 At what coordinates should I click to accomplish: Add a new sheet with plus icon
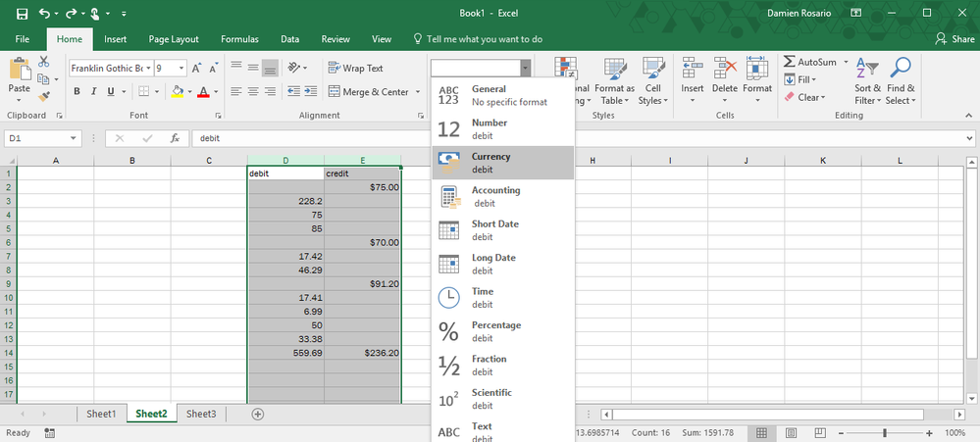tap(258, 414)
